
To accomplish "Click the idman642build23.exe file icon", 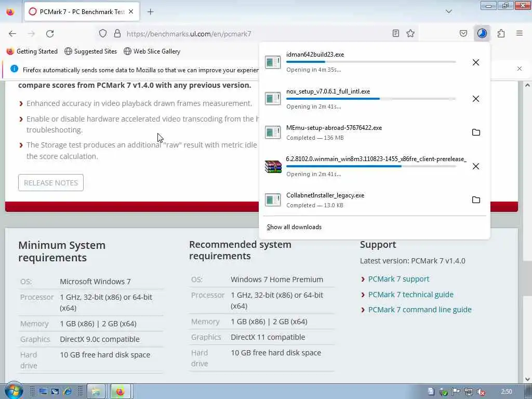I will tap(273, 62).
